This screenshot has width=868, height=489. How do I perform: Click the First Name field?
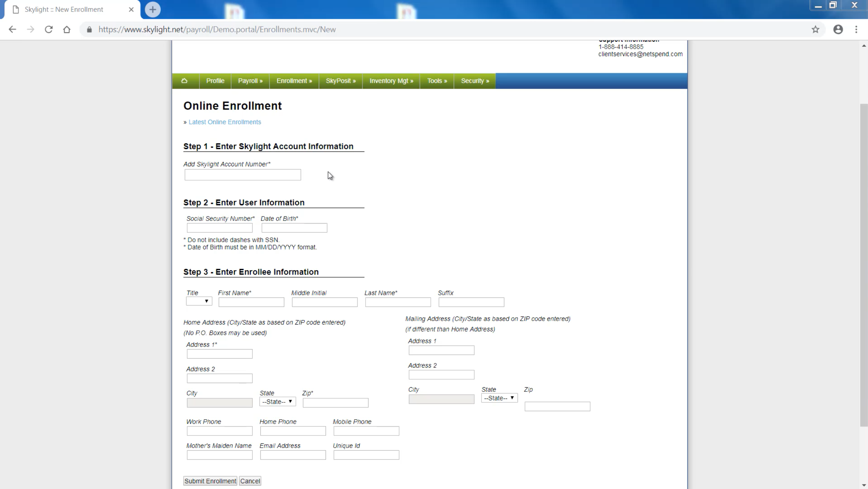click(x=251, y=302)
